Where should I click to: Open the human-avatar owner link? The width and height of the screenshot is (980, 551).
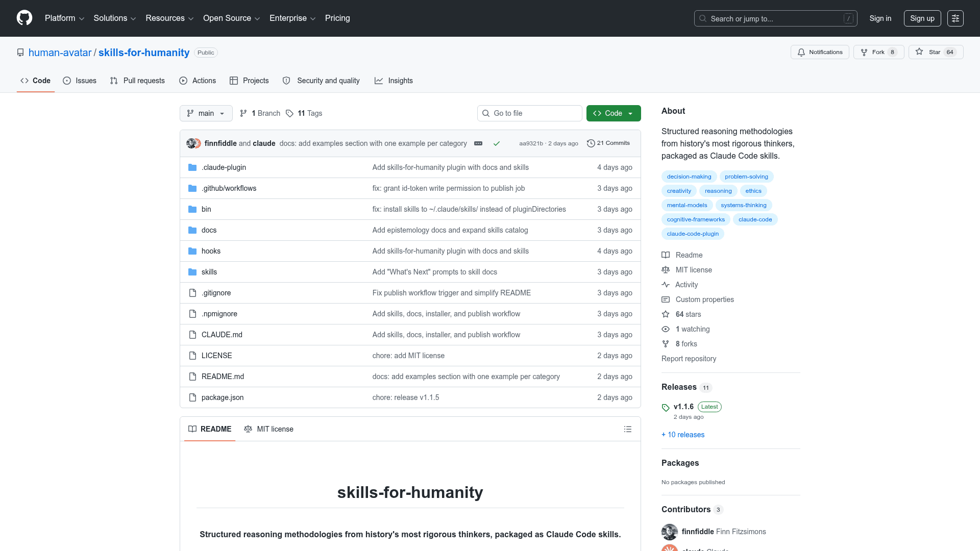tap(60, 53)
